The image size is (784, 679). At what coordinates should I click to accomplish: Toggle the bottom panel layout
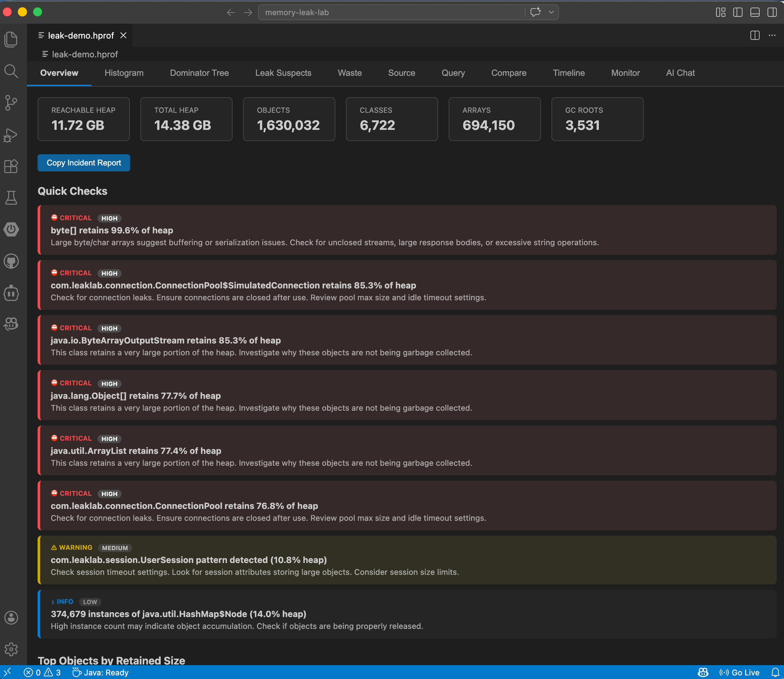(755, 13)
